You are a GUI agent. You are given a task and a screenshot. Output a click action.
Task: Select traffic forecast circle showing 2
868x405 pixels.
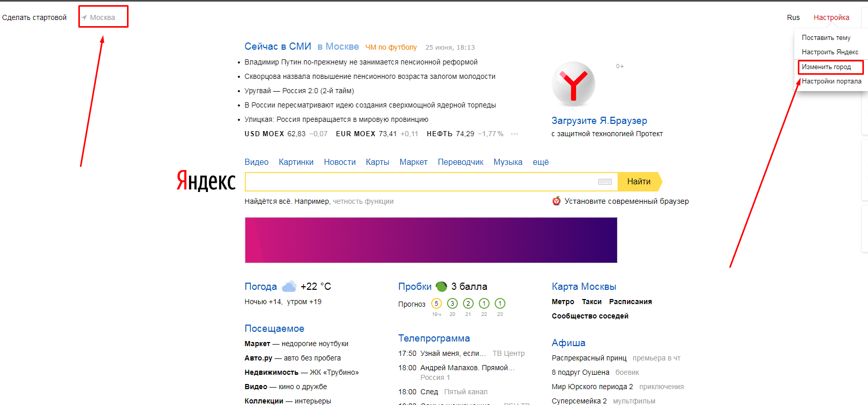468,304
